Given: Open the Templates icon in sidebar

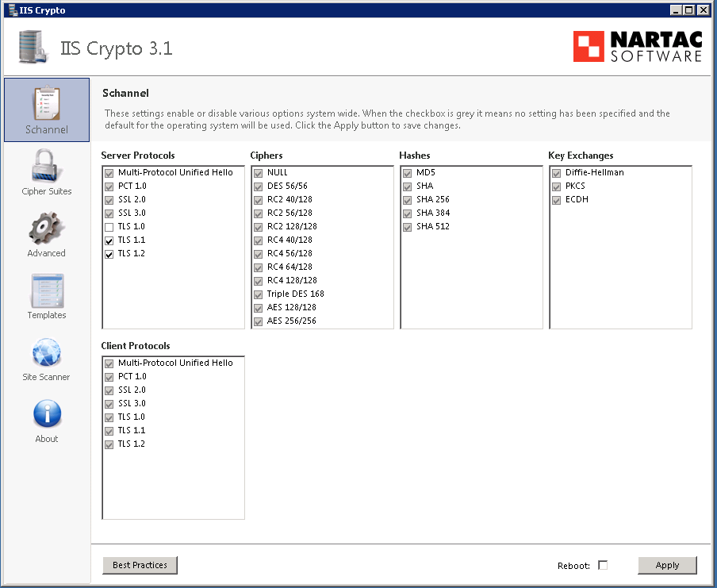Looking at the screenshot, I should coord(47,290).
